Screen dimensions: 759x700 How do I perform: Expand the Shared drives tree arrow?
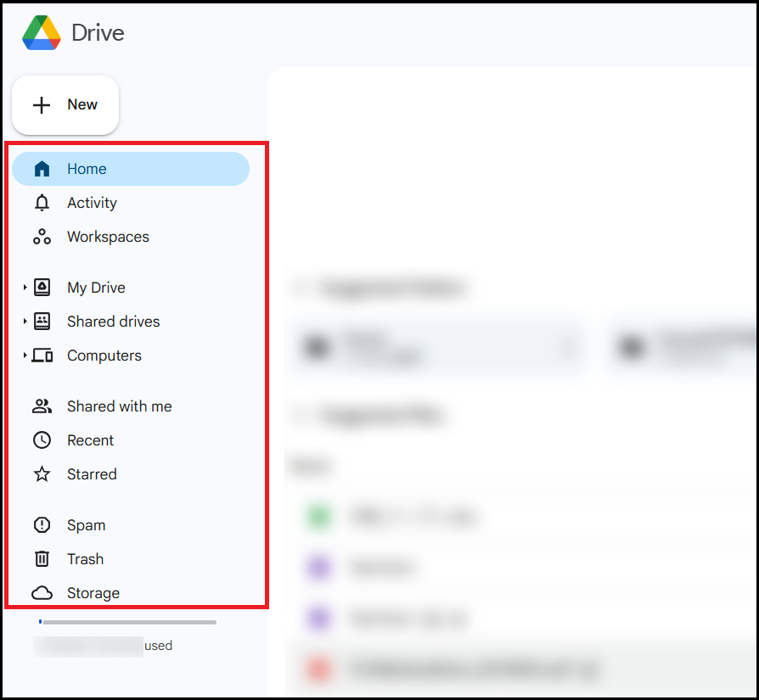click(x=25, y=322)
